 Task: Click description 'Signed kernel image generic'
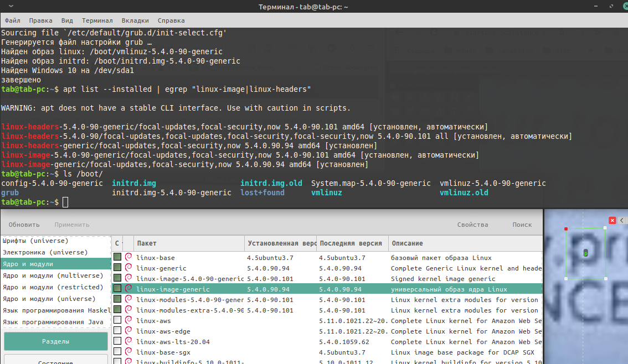click(443, 279)
